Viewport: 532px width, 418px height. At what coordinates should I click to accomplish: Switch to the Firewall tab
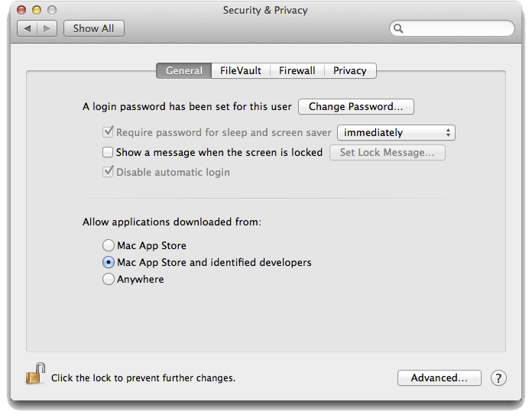297,70
